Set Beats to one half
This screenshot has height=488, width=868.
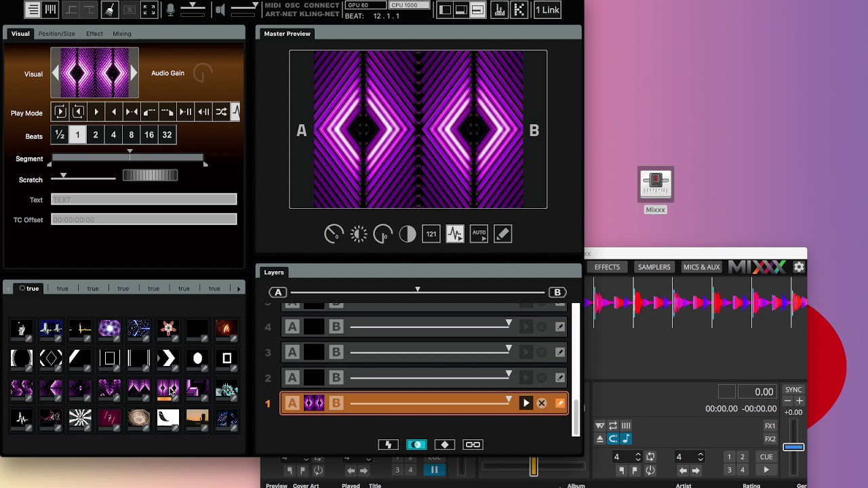[x=60, y=135]
